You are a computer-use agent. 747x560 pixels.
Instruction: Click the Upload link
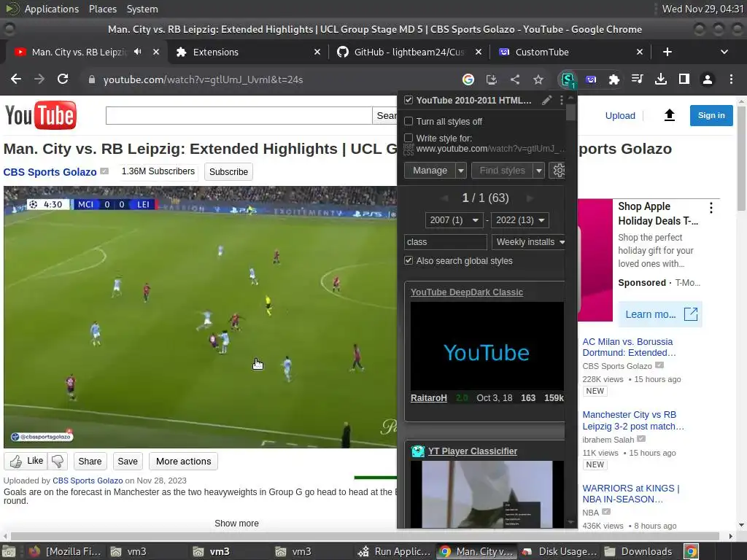coord(620,116)
